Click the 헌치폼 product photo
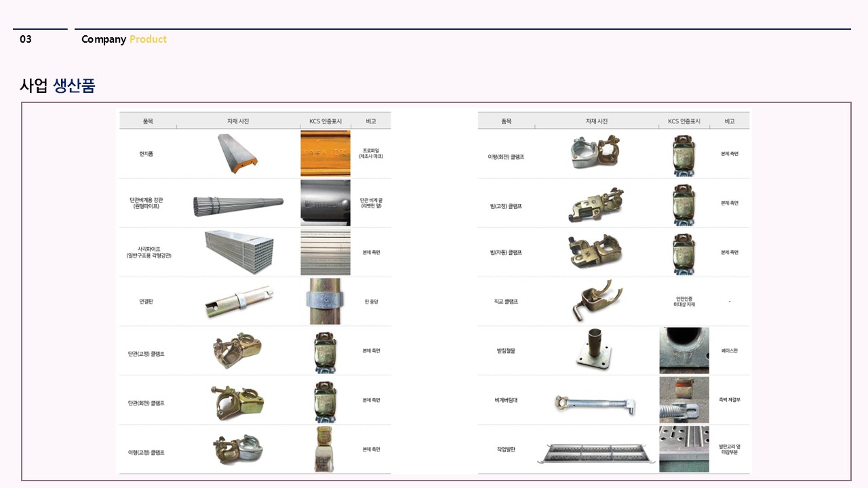868x488 pixels. [237, 154]
